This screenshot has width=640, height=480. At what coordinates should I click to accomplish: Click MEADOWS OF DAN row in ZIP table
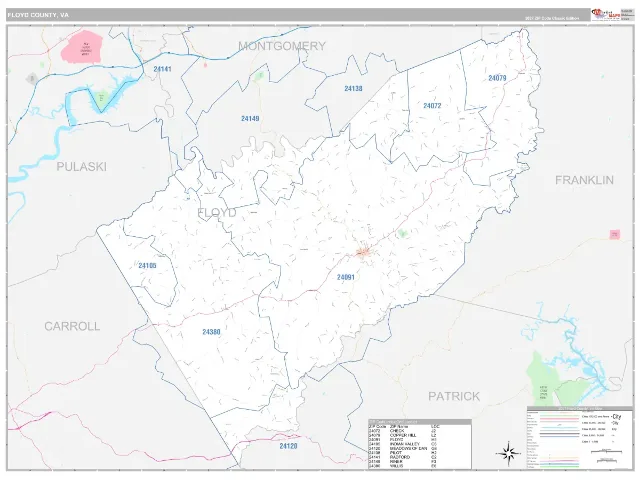420,449
